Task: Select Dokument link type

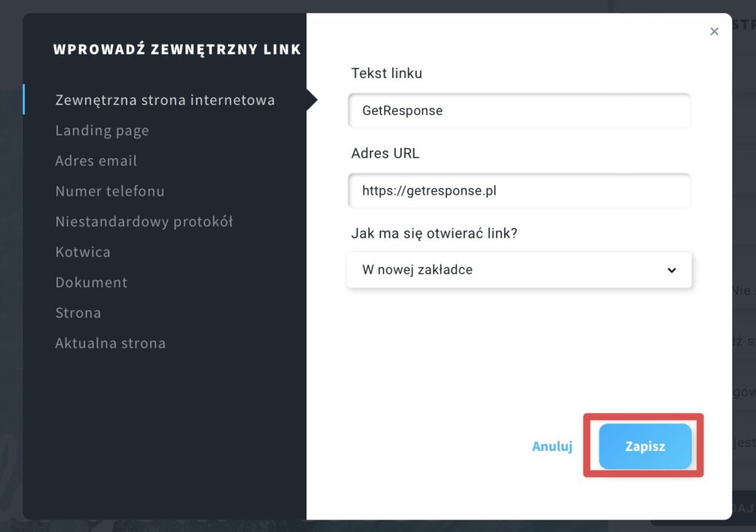Action: (x=92, y=282)
